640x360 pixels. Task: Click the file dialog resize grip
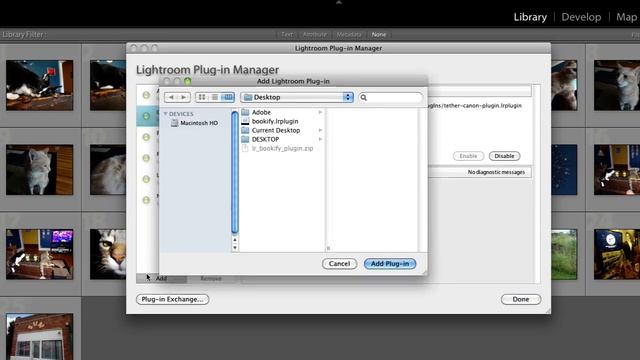coord(424,272)
